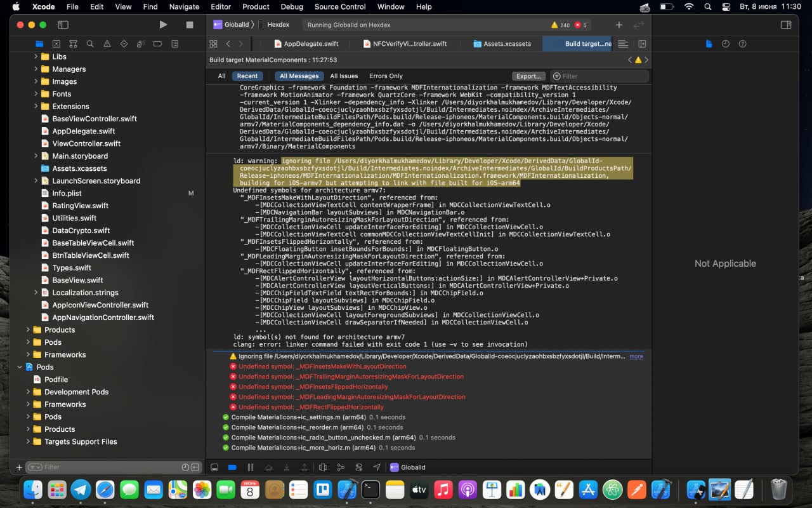Open the related items grid icon
Viewport: 812px width, 508px height.
213,44
